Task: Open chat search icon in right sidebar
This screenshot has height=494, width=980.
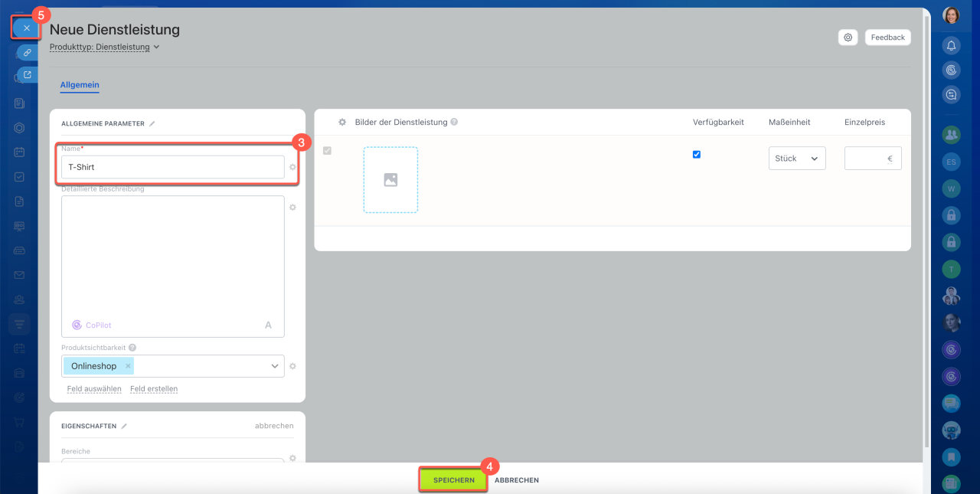Action: pyautogui.click(x=952, y=94)
